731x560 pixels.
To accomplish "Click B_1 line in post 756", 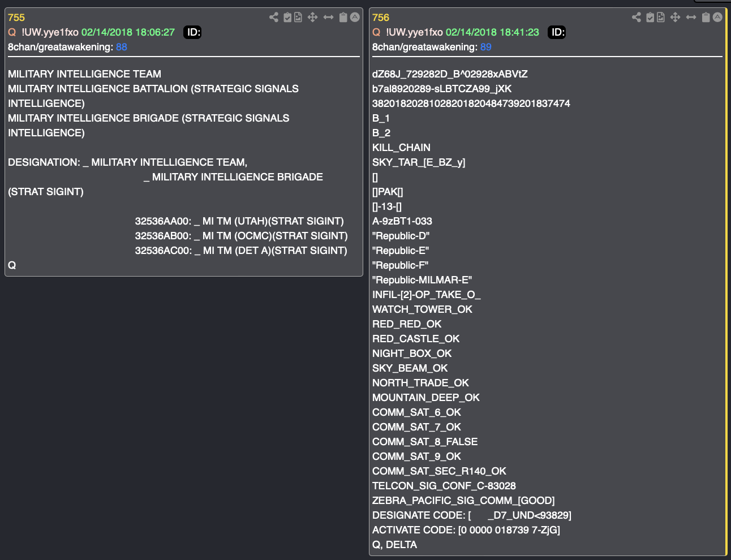I will (x=381, y=118).
